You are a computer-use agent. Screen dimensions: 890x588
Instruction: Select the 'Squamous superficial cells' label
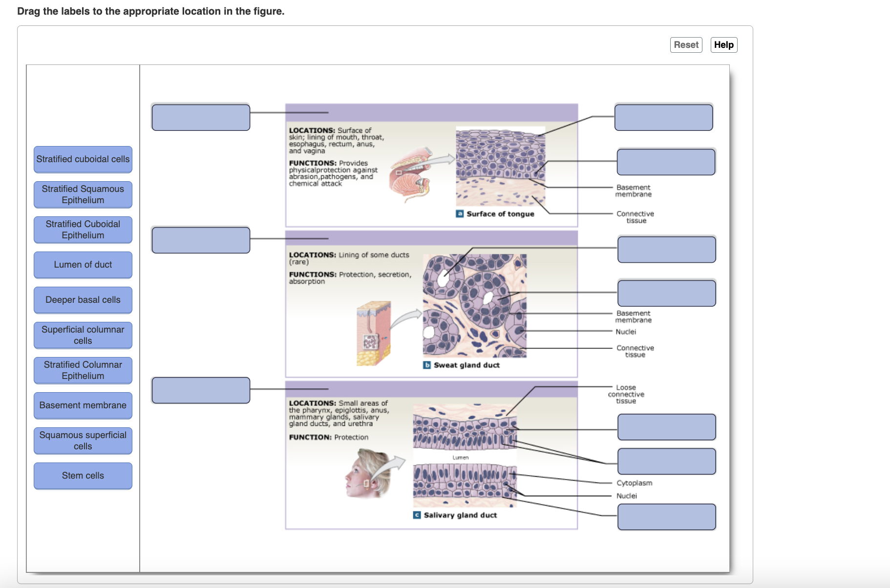point(83,441)
